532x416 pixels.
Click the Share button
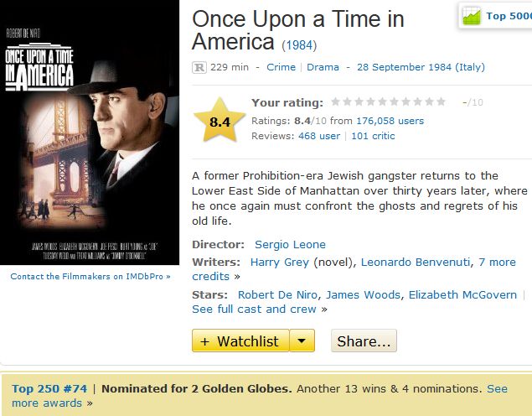[364, 341]
